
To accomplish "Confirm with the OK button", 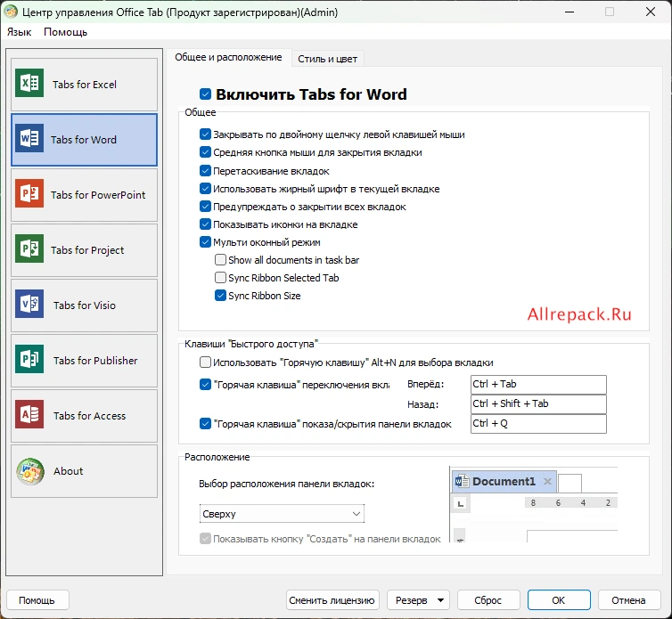I will (559, 600).
